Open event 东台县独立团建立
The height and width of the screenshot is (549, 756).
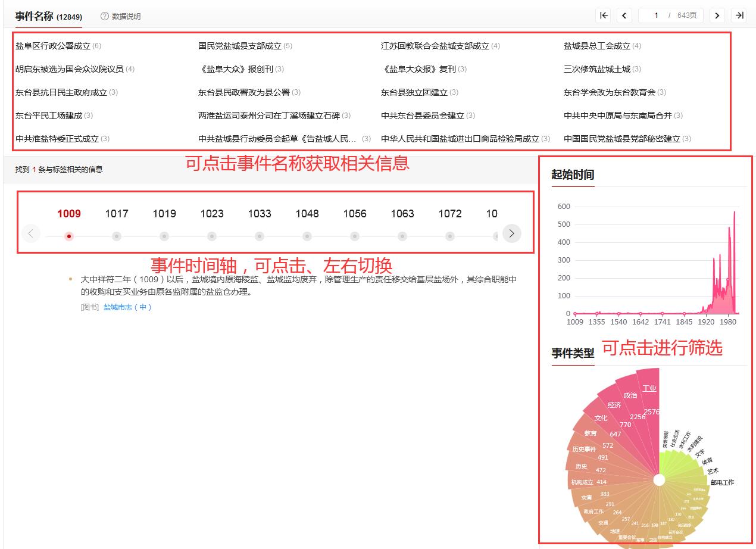coord(414,92)
